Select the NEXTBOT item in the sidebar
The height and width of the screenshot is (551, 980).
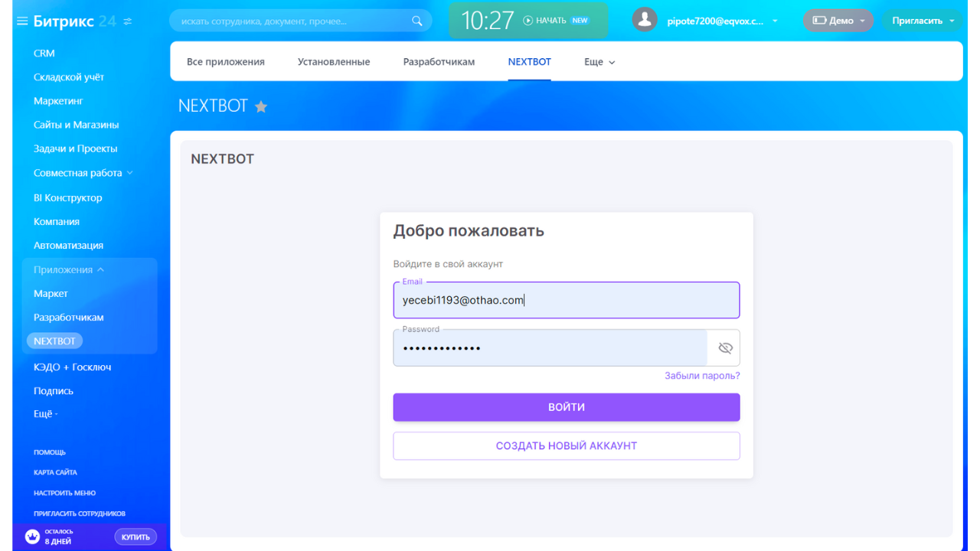[x=54, y=341]
